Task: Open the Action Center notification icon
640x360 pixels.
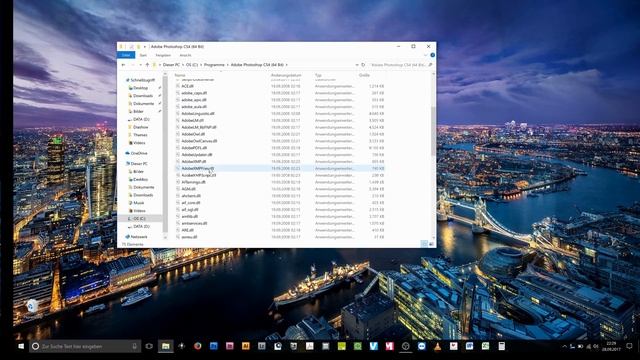Action: (629, 346)
